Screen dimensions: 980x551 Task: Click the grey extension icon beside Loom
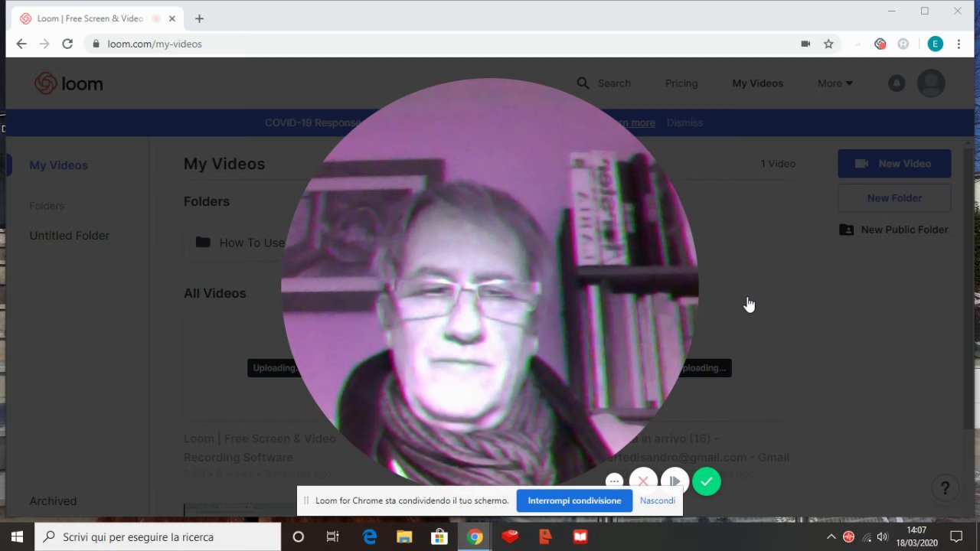[903, 44]
